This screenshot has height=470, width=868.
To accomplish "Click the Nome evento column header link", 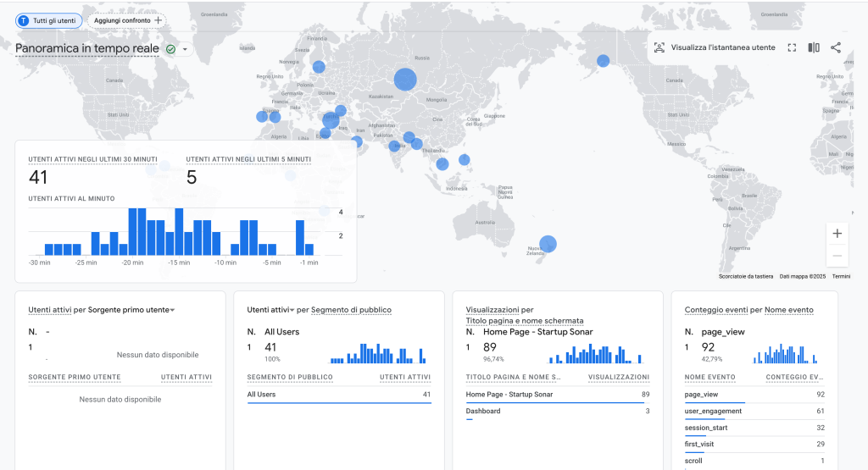I will (788, 310).
